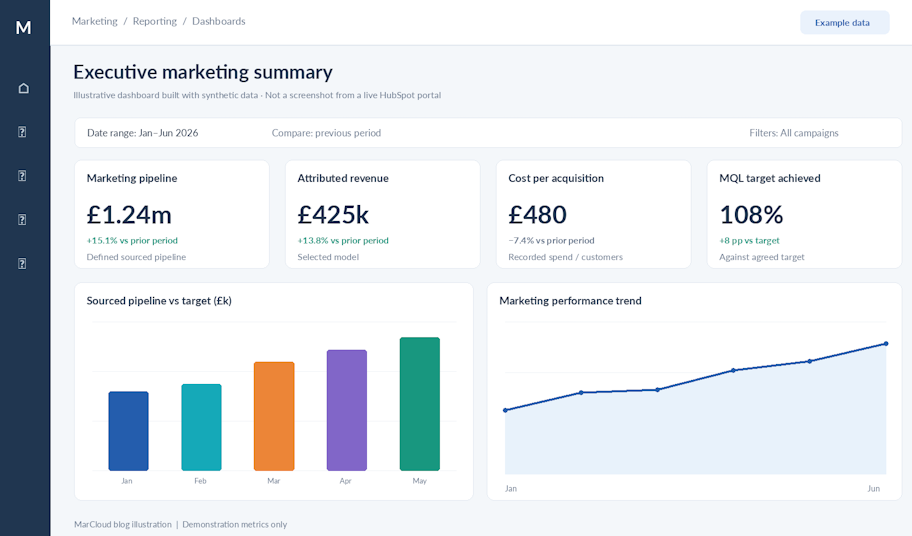This screenshot has width=912, height=536.
Task: Click the Selected model caption
Action: (328, 257)
